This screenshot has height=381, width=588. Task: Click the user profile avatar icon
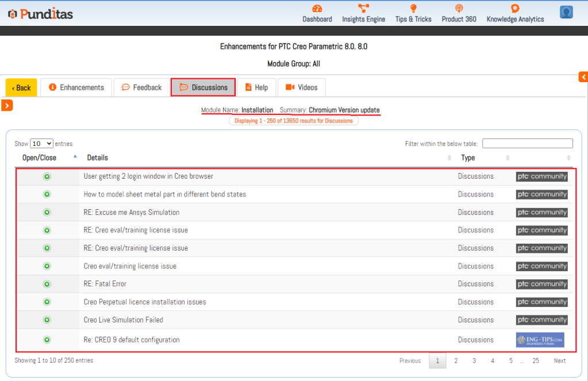point(566,12)
